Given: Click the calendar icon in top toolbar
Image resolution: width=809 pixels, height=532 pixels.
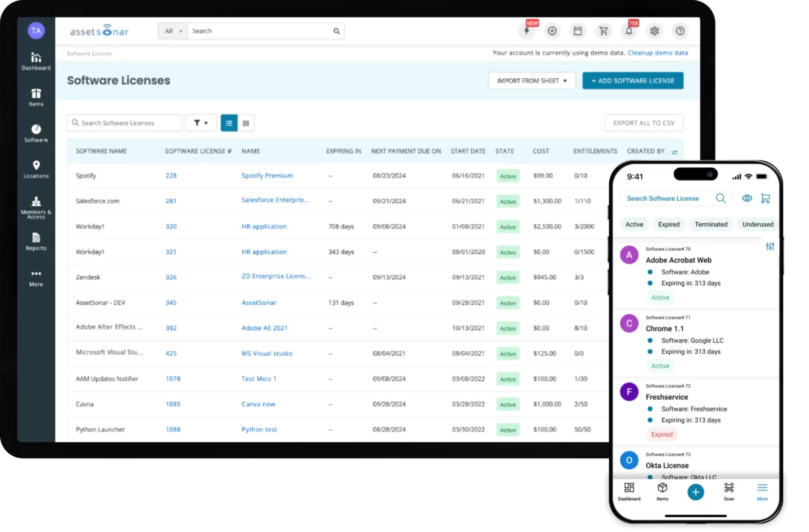Looking at the screenshot, I should click(578, 31).
